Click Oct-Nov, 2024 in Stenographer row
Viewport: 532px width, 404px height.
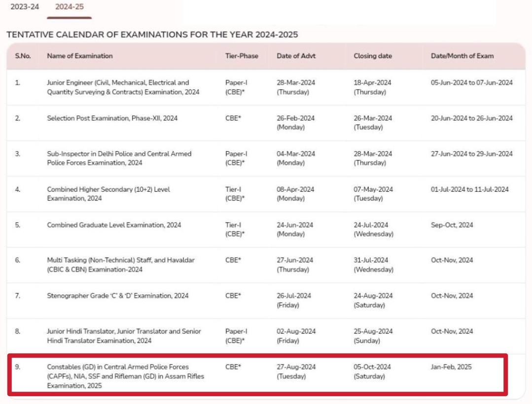click(452, 296)
